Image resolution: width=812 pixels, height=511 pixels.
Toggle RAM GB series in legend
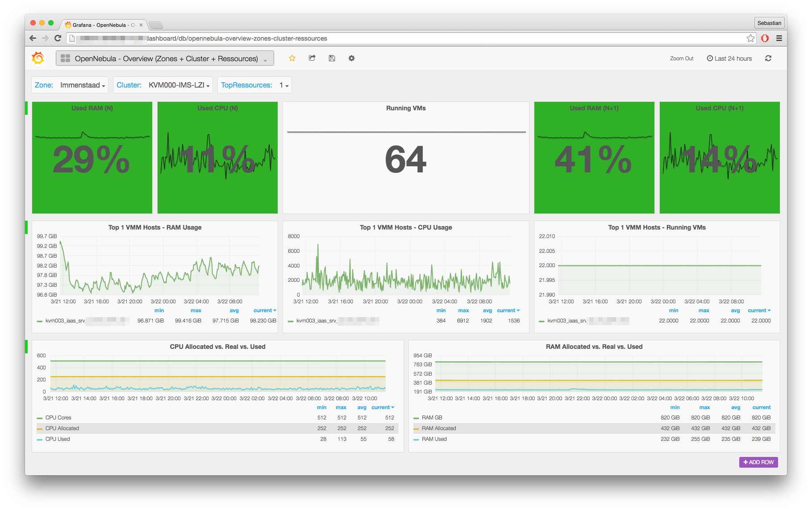tap(432, 418)
